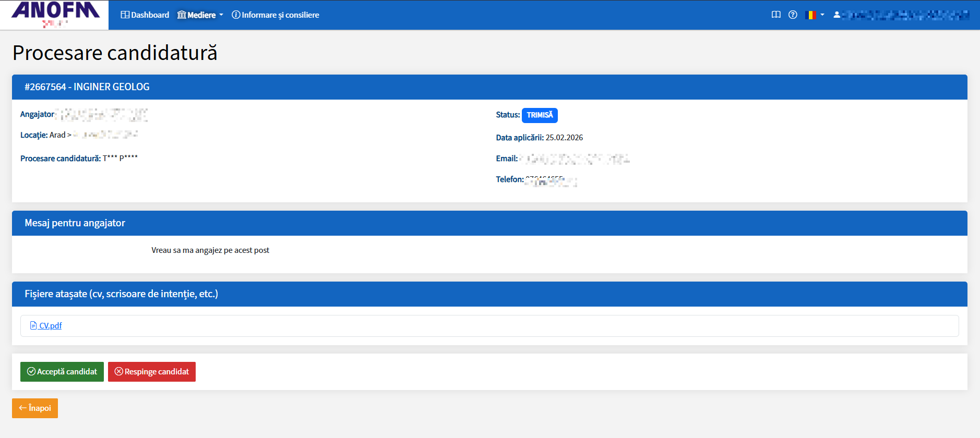Click the Mediere building icon
The height and width of the screenshot is (438, 980).
pos(182,15)
